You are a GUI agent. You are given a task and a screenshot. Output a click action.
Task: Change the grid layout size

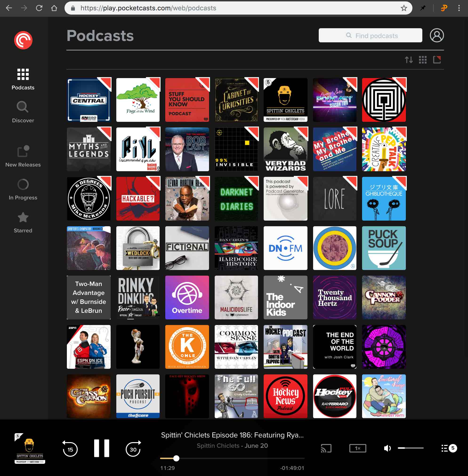(423, 60)
